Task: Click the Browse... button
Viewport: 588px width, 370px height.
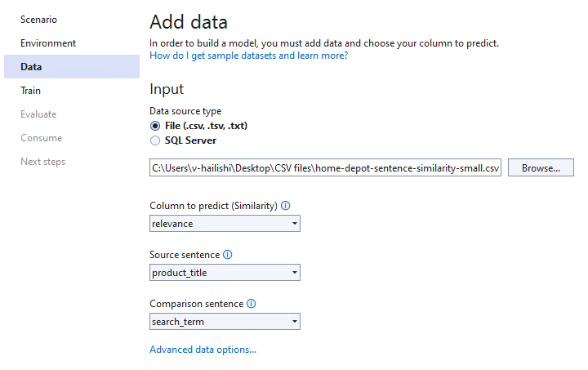Action: click(x=541, y=167)
